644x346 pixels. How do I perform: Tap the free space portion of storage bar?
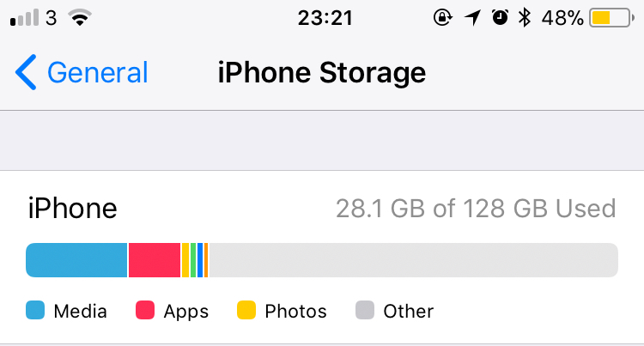tap(414, 260)
